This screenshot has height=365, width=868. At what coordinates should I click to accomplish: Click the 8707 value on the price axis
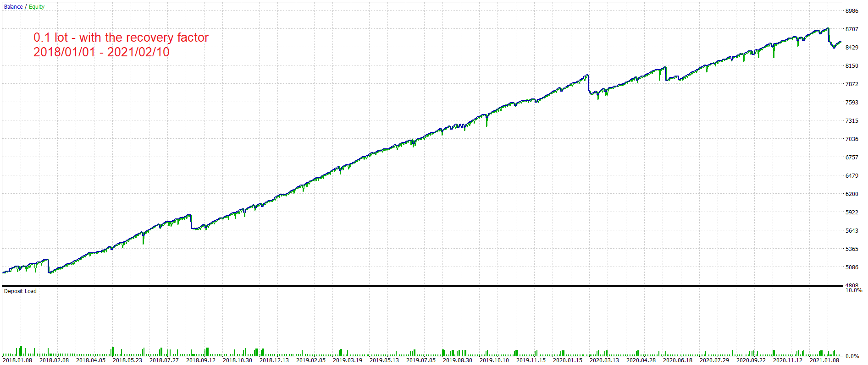click(852, 29)
